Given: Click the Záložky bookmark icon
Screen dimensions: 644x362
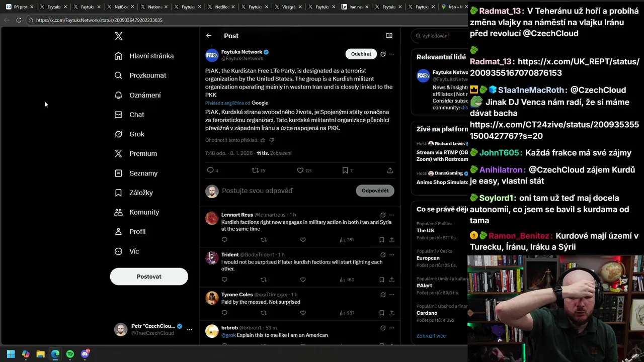Looking at the screenshot, I should (x=118, y=193).
